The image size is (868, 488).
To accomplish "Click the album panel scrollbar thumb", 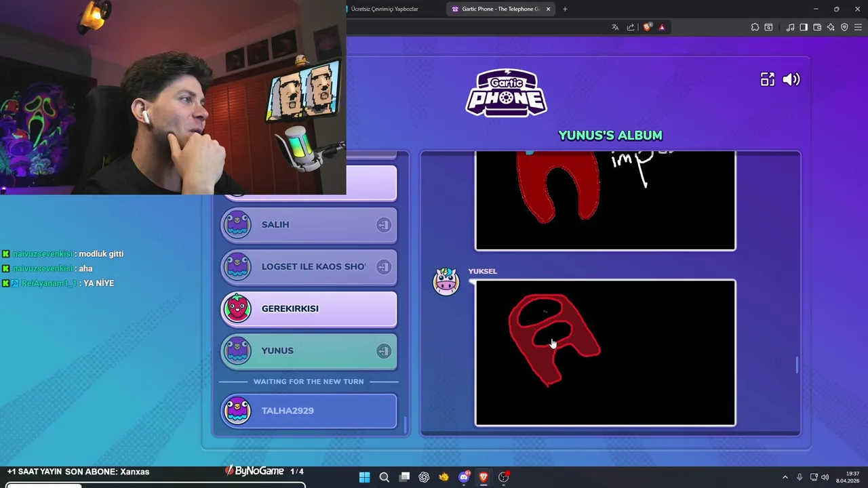I will 797,365.
